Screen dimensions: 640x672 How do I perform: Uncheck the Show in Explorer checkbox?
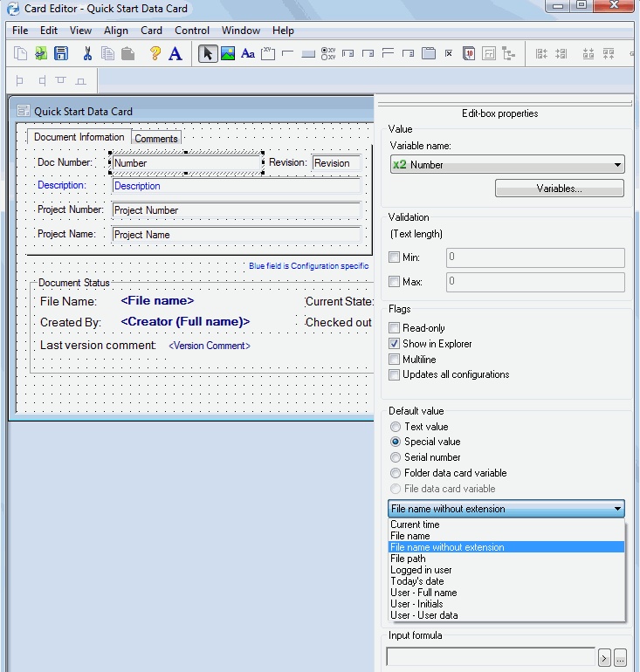[394, 343]
